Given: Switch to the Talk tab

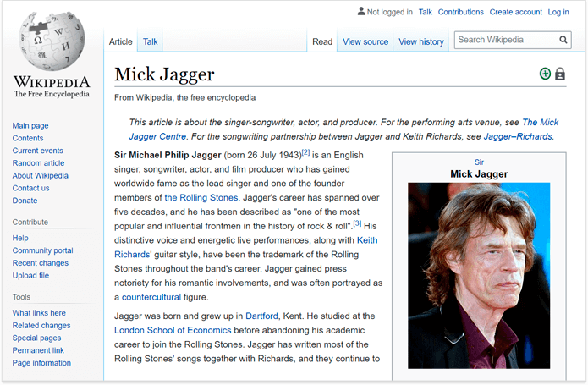Looking at the screenshot, I should coord(150,41).
